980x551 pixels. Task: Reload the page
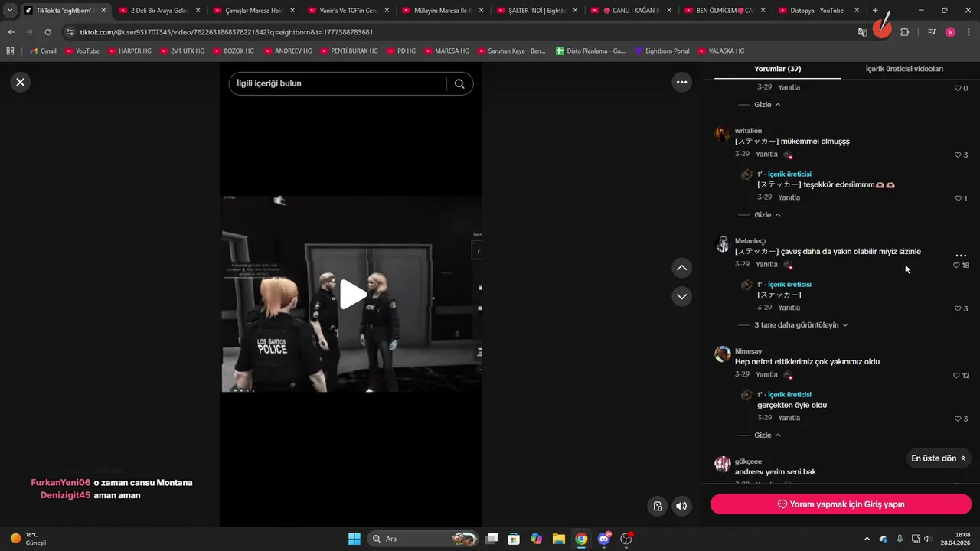(x=48, y=32)
